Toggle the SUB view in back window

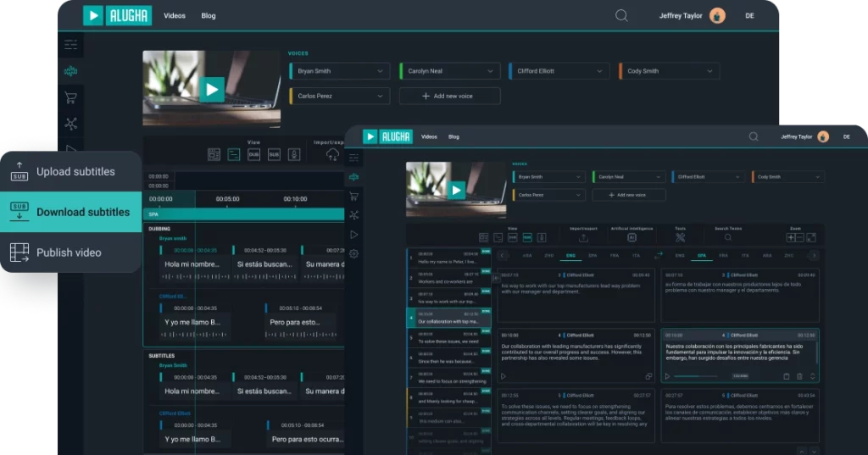coord(274,154)
